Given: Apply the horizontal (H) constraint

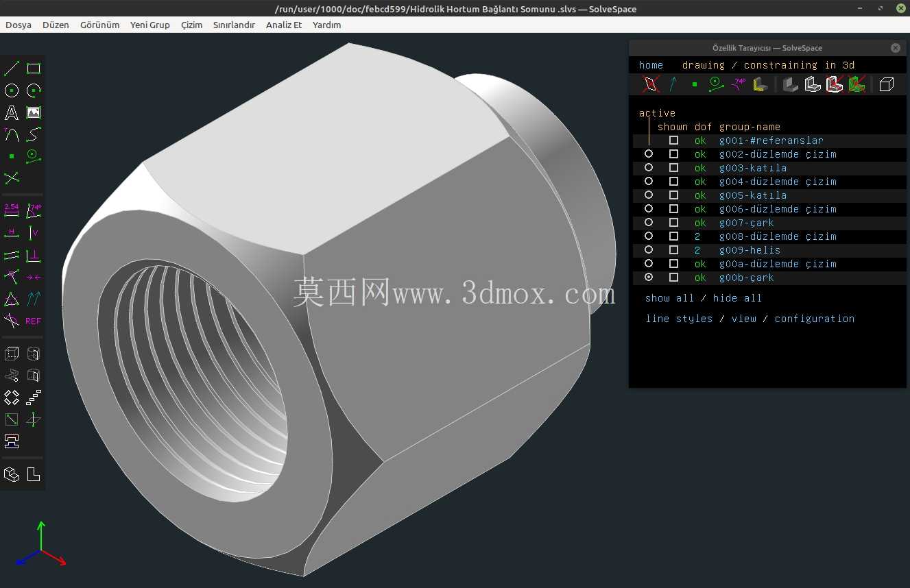Looking at the screenshot, I should click(12, 233).
